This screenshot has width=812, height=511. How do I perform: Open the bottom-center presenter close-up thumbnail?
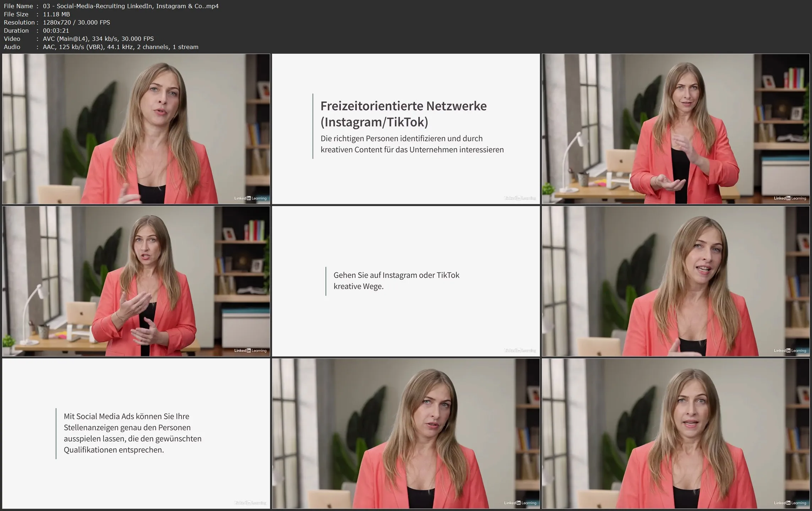click(406, 434)
